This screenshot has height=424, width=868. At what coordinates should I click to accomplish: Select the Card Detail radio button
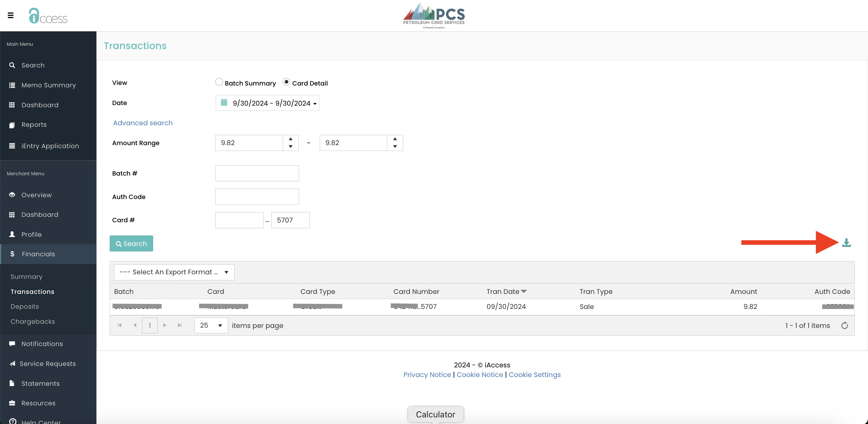(286, 82)
